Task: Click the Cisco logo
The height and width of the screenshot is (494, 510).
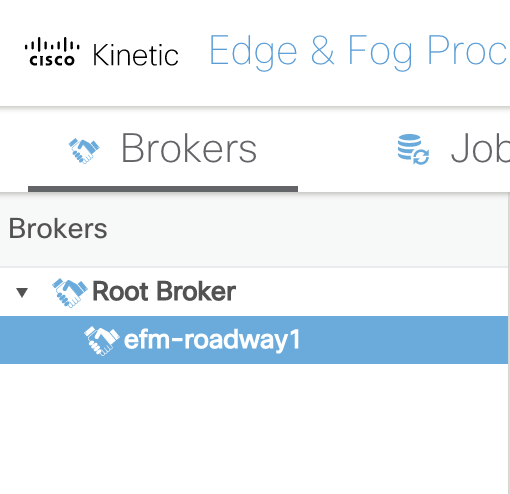Action: pos(52,52)
